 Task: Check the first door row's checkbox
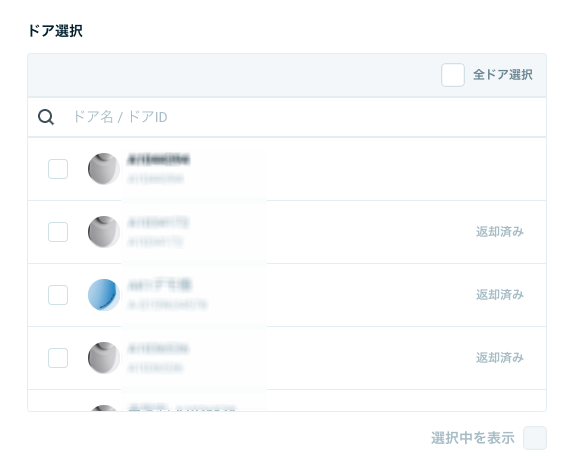point(58,169)
